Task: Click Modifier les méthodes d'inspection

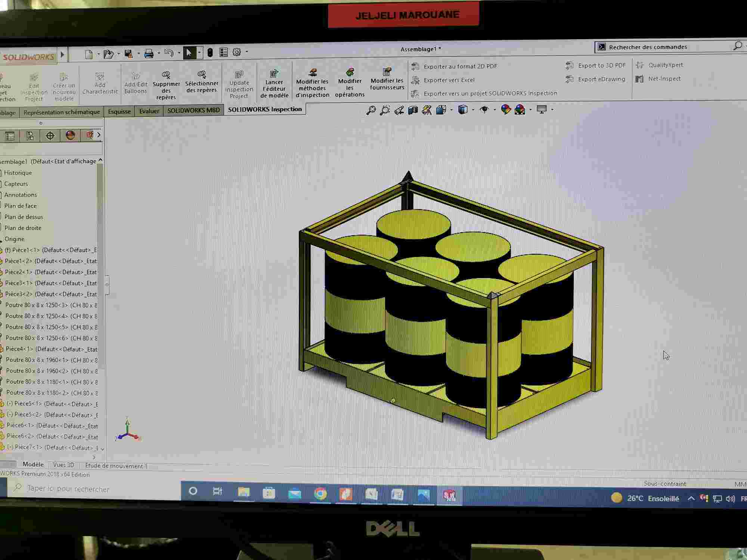Action: click(x=312, y=83)
